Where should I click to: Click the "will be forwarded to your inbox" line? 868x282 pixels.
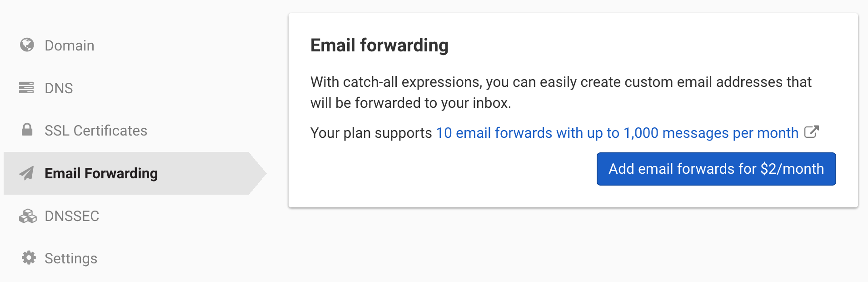point(410,103)
